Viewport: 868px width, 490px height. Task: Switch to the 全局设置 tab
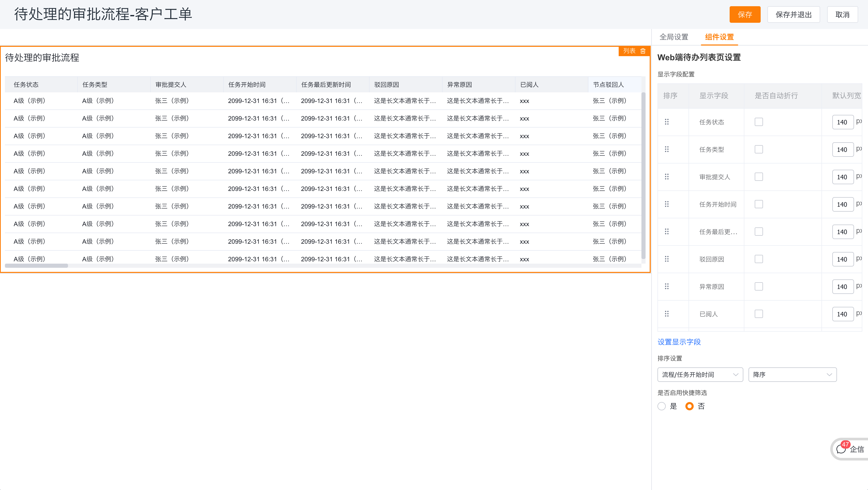pos(674,37)
